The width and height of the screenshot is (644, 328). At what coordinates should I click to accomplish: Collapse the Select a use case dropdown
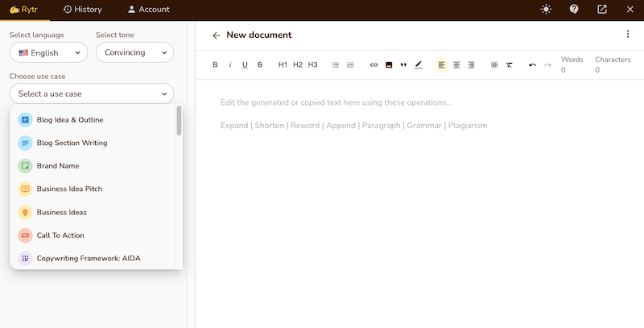coord(92,93)
